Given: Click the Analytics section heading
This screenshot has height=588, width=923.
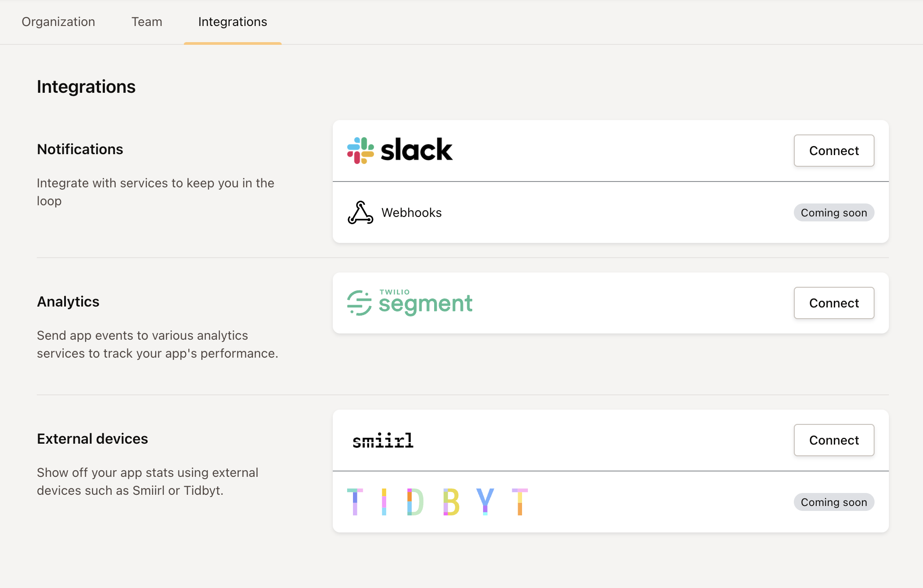Looking at the screenshot, I should [68, 302].
